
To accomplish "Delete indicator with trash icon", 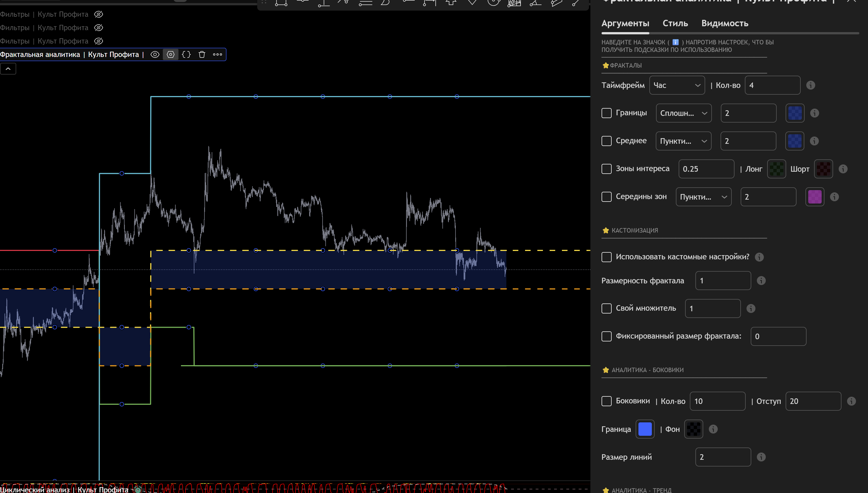I will (x=202, y=54).
